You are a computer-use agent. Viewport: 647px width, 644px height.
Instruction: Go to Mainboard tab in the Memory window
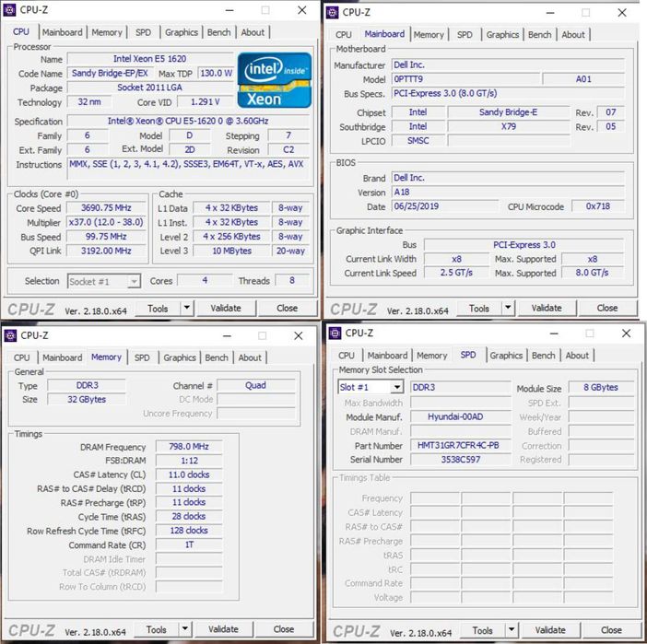pyautogui.click(x=63, y=357)
